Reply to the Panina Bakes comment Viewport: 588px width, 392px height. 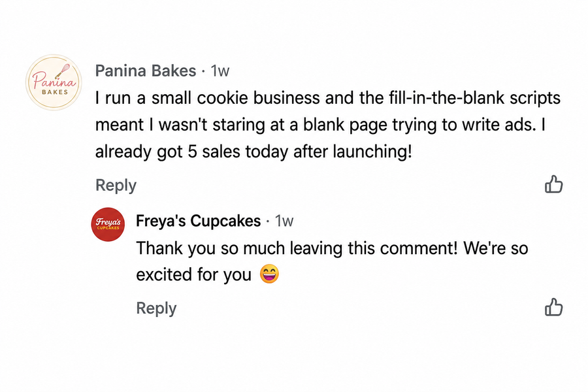click(116, 186)
